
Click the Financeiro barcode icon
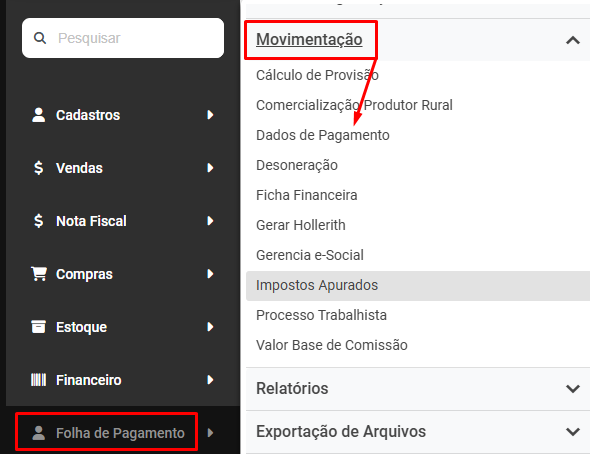pyautogui.click(x=38, y=380)
